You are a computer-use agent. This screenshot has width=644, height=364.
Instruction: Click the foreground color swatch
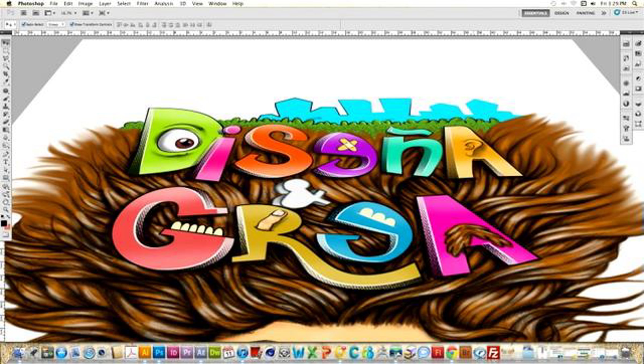[x=4, y=223]
